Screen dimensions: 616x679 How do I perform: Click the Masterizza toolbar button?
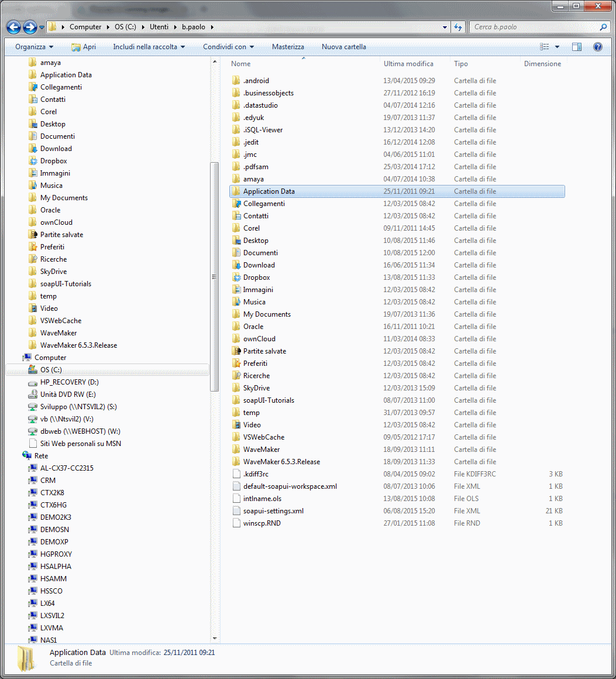click(x=288, y=47)
